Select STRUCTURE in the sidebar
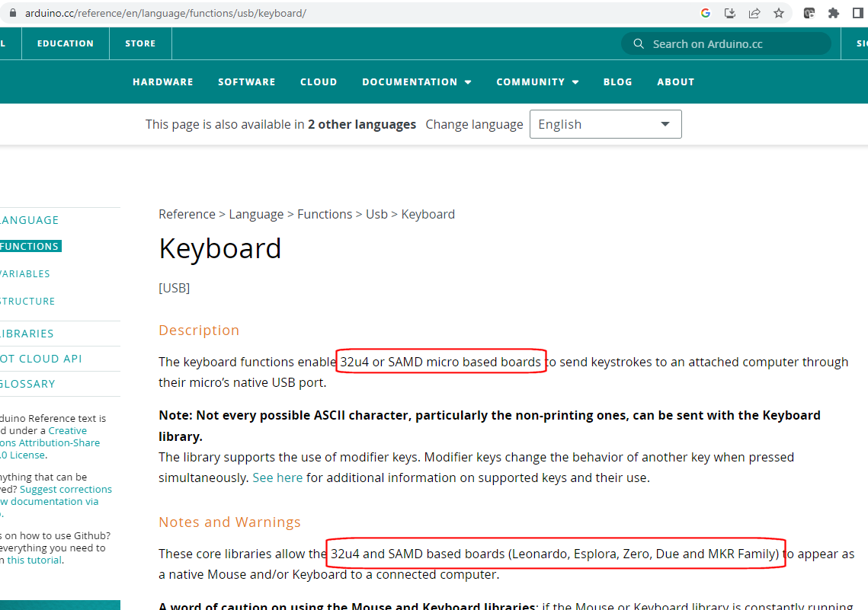Viewport: 868px width, 610px height. (27, 302)
